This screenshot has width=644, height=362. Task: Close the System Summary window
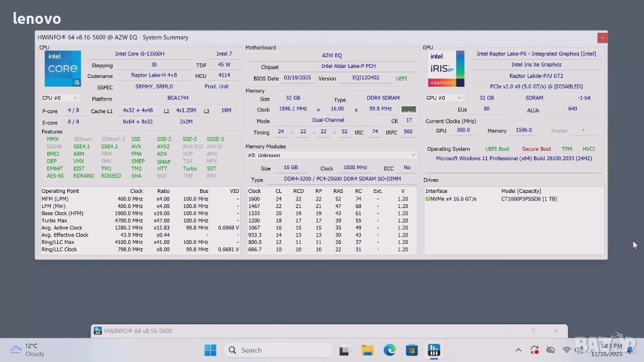click(602, 38)
